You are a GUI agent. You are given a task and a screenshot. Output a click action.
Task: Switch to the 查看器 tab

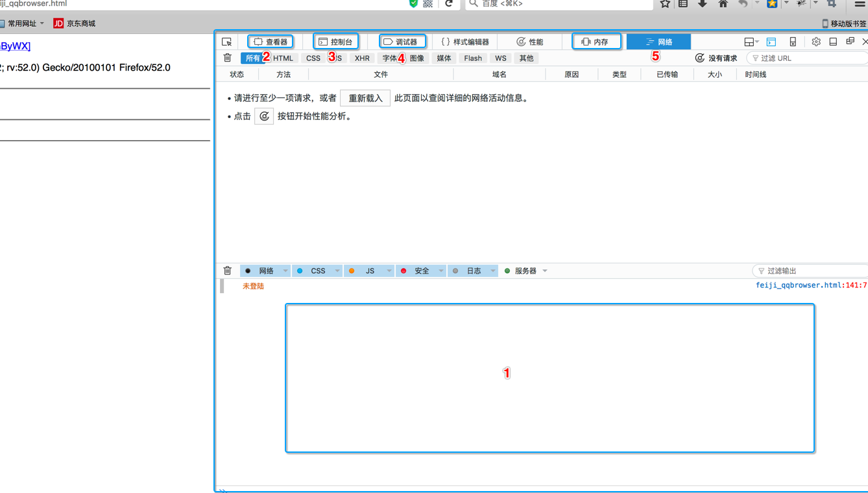pos(271,42)
